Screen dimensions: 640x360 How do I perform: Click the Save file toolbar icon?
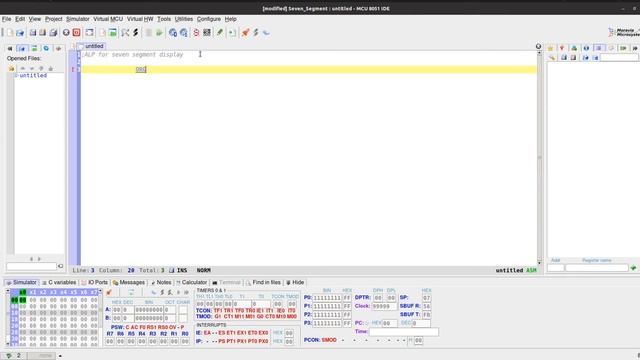coord(33,33)
